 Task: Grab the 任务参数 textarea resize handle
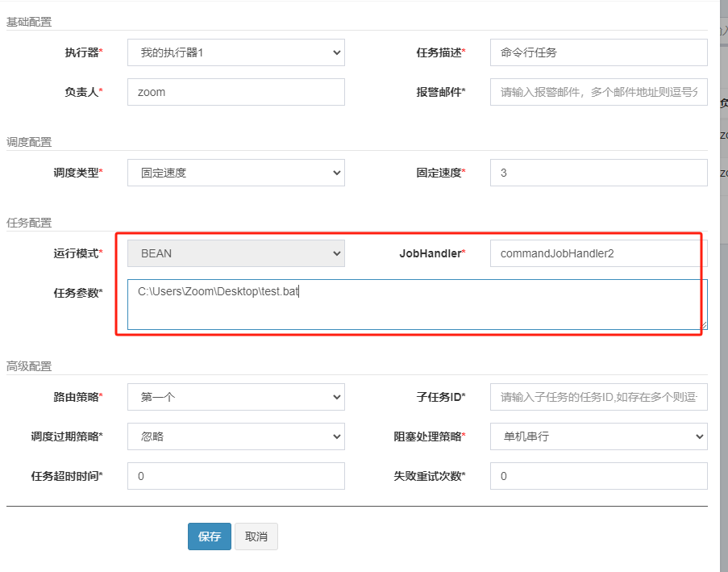[704, 326]
